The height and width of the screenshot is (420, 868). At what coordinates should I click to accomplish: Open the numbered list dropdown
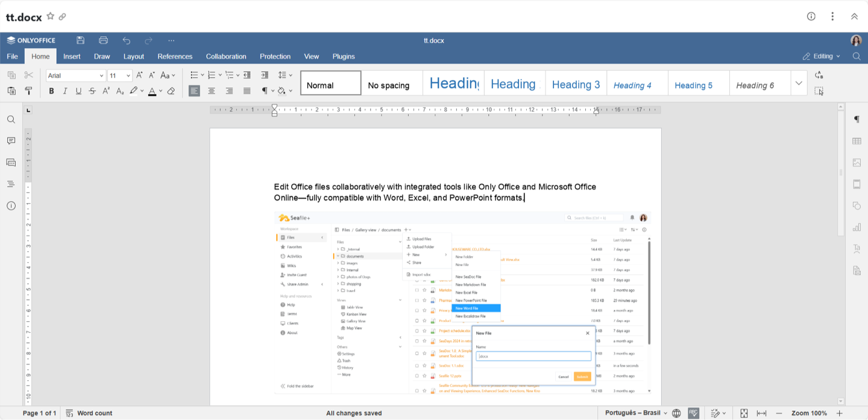(x=219, y=75)
